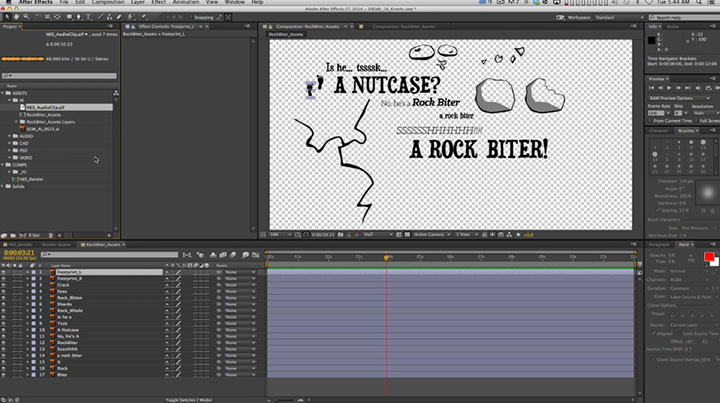Open the Effect menu in the menu bar
The width and height of the screenshot is (720, 403).
pos(158,2)
